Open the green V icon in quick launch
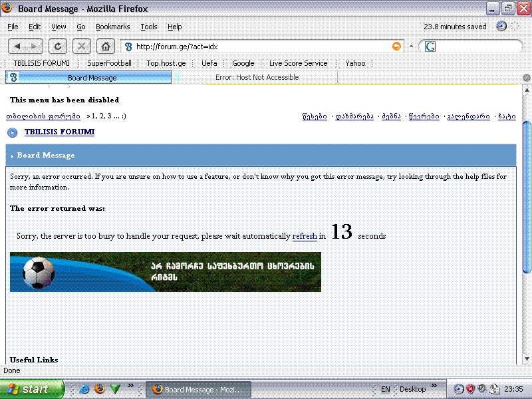 click(x=115, y=389)
